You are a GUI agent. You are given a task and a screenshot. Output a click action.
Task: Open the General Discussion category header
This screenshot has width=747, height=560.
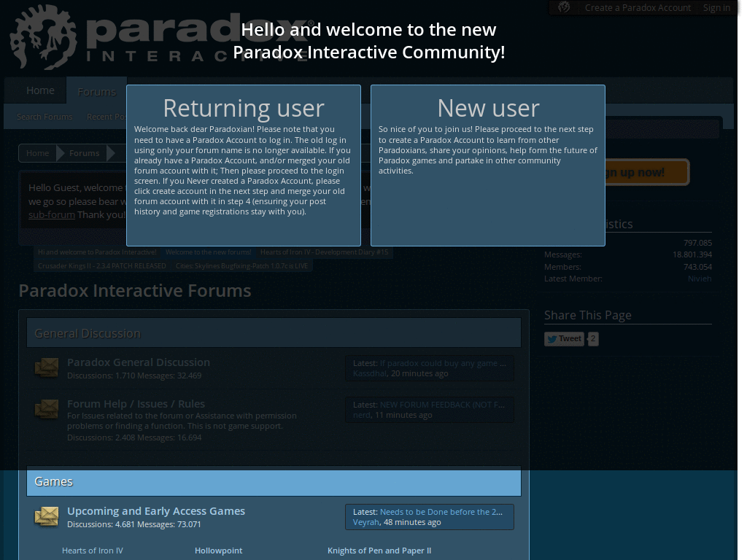pos(274,332)
